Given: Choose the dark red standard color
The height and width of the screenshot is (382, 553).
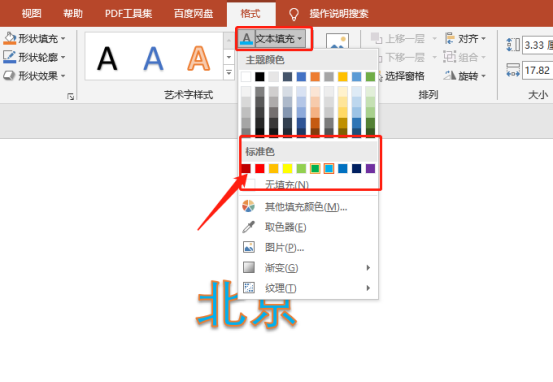Looking at the screenshot, I should 246,168.
